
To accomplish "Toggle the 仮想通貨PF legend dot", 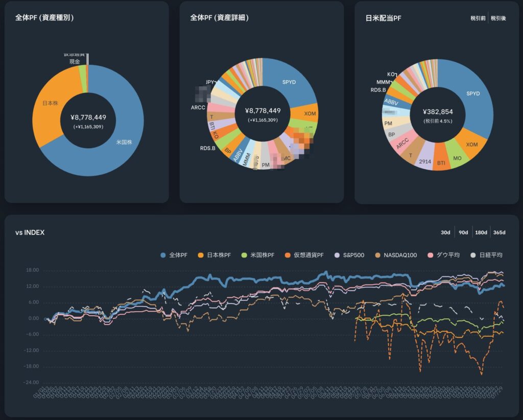I will (x=289, y=255).
